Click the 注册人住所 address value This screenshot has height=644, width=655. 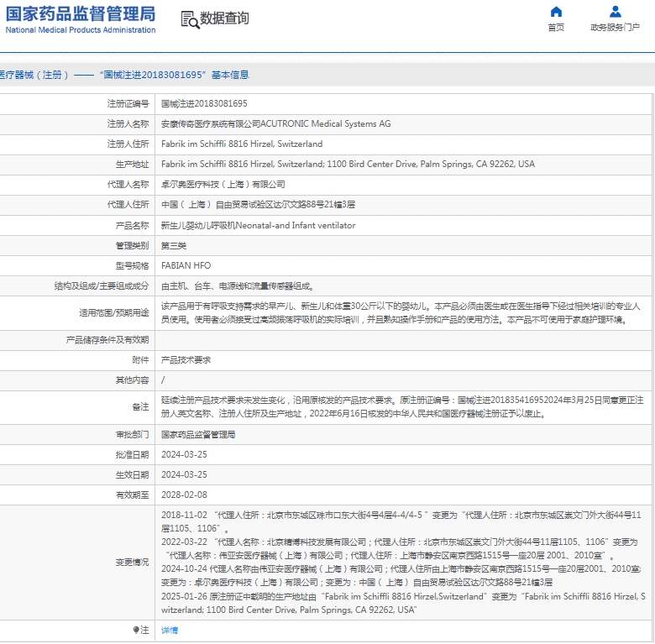coord(242,144)
